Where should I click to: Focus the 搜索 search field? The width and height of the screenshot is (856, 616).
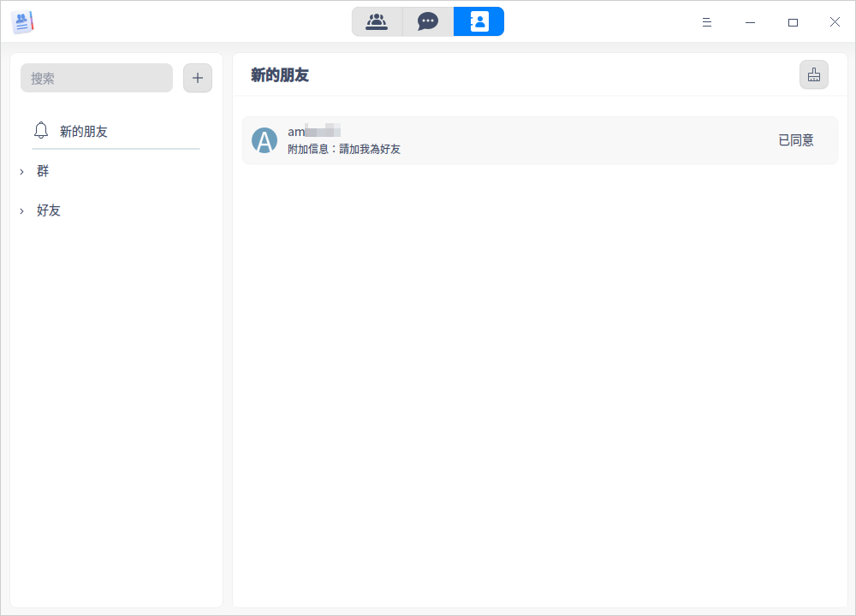click(97, 78)
